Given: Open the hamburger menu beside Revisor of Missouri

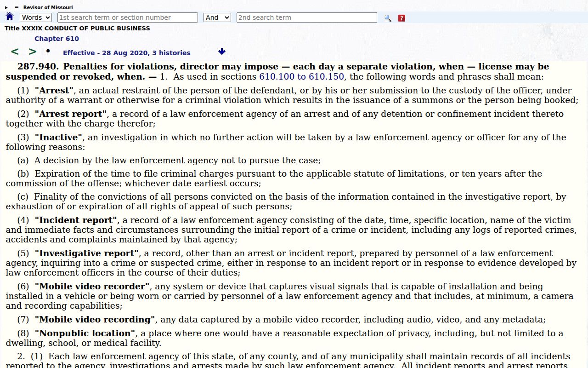Looking at the screenshot, I should [x=17, y=7].
